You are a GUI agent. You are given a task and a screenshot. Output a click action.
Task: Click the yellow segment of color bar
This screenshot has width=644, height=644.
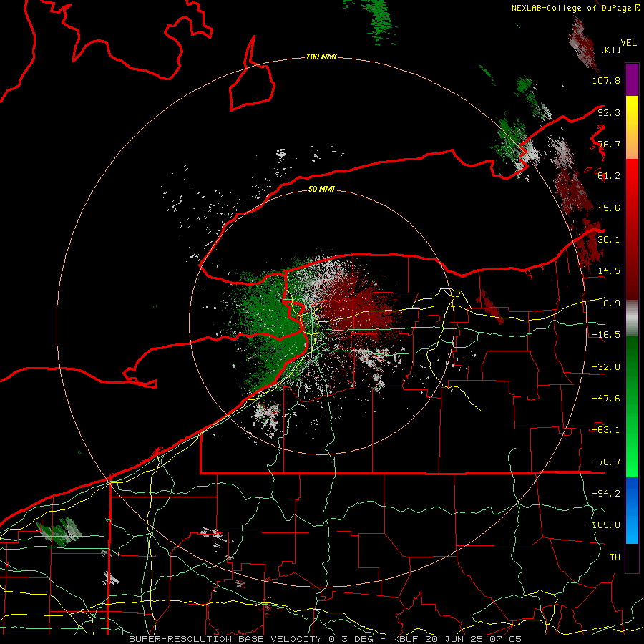pos(632,127)
